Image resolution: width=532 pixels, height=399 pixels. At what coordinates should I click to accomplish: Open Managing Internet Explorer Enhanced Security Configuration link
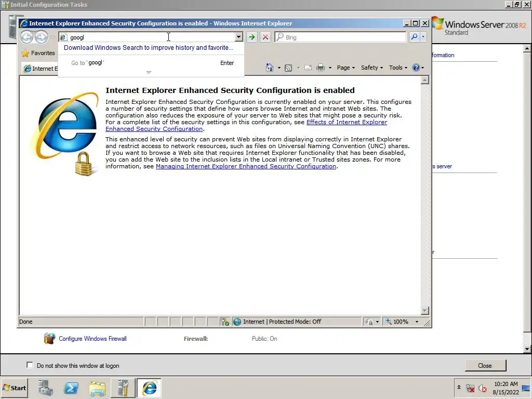point(246,166)
